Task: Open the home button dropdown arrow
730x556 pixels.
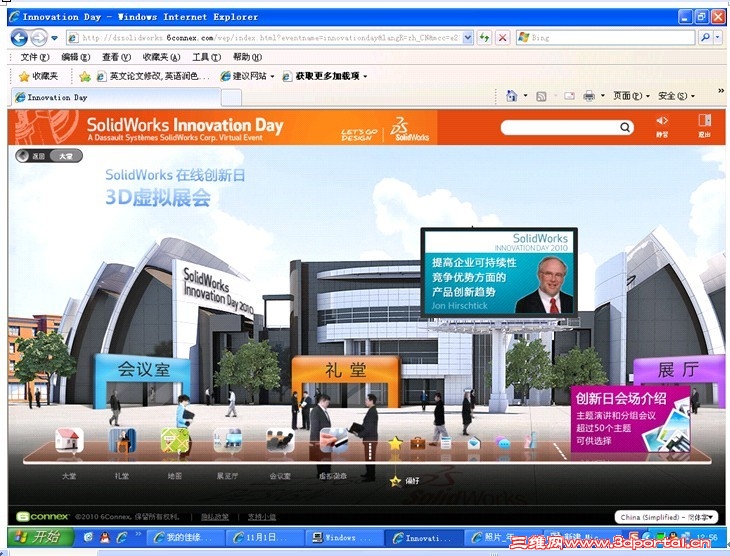Action: (x=526, y=96)
